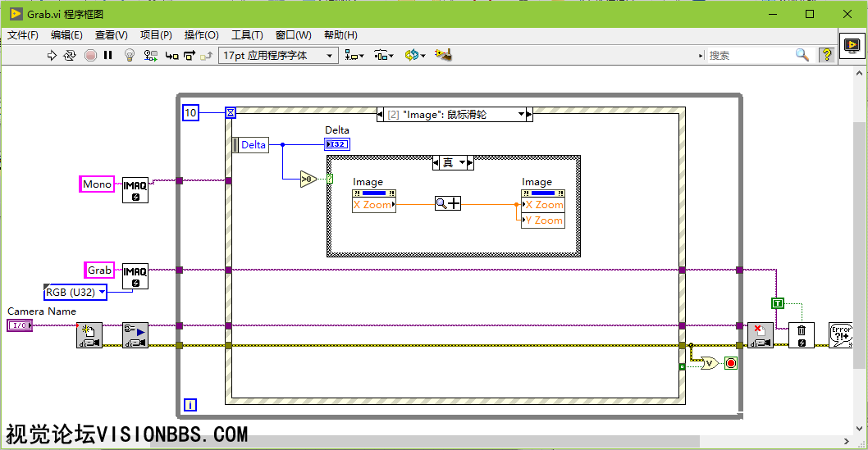Click the search input field
The image size is (868, 450).
(x=750, y=55)
